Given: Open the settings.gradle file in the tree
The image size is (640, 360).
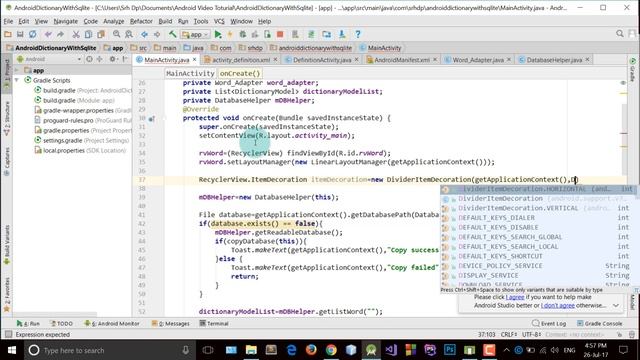Looking at the screenshot, I should point(82,140).
